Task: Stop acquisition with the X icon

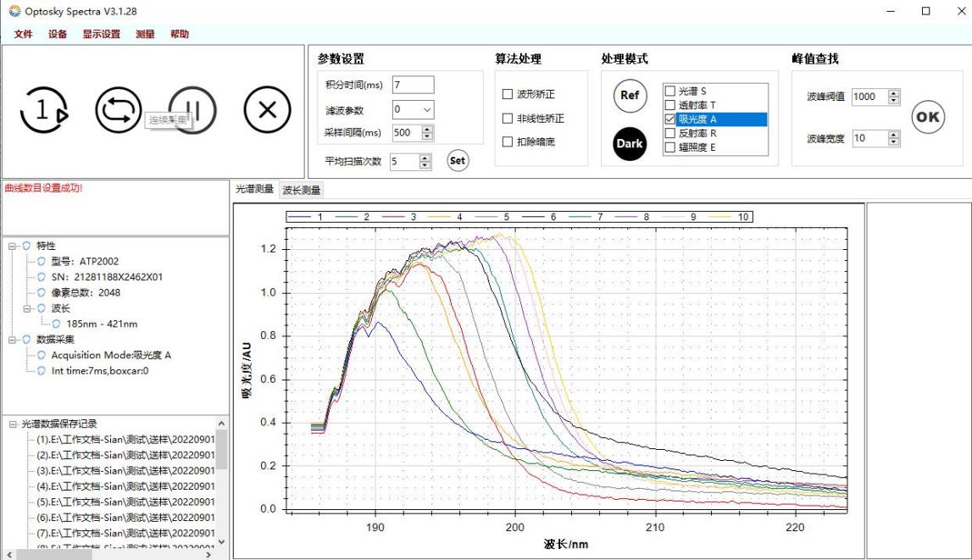Action: [x=267, y=111]
